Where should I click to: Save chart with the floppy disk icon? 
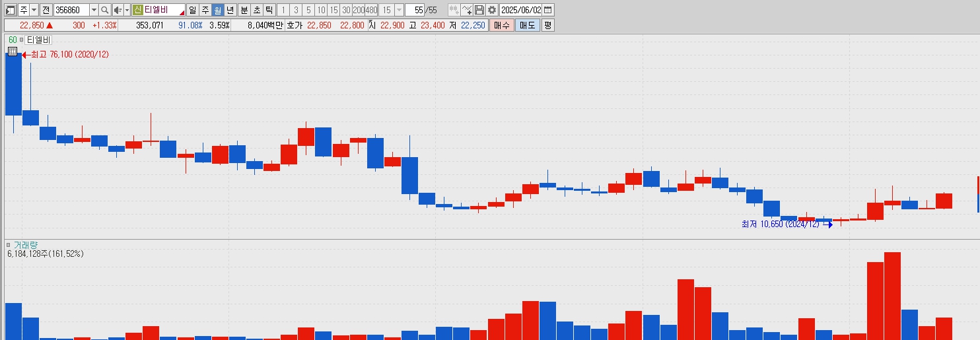coord(479,10)
